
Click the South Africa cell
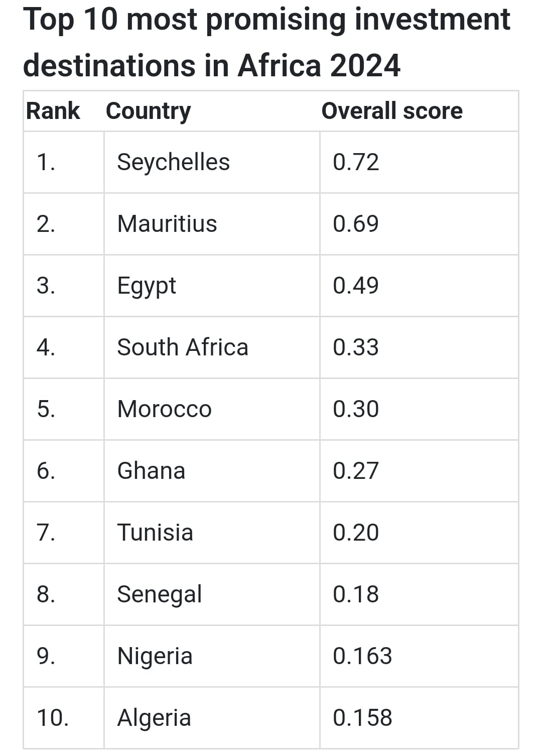183,347
